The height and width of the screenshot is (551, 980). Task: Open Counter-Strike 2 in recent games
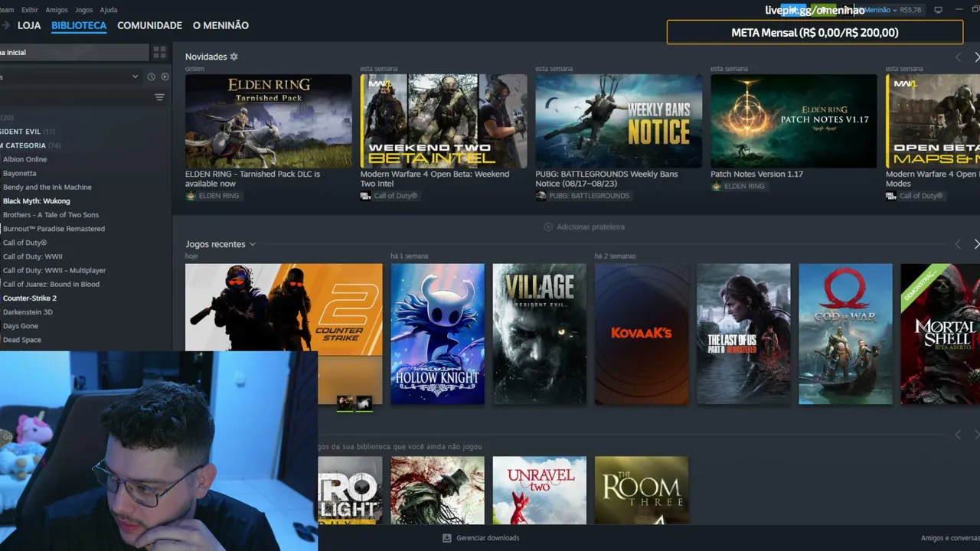(x=284, y=309)
